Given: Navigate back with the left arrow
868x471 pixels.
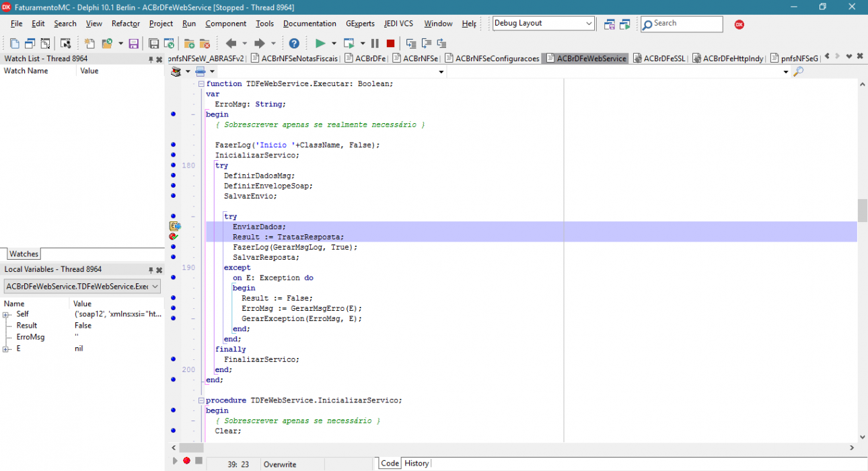Looking at the screenshot, I should tap(231, 43).
